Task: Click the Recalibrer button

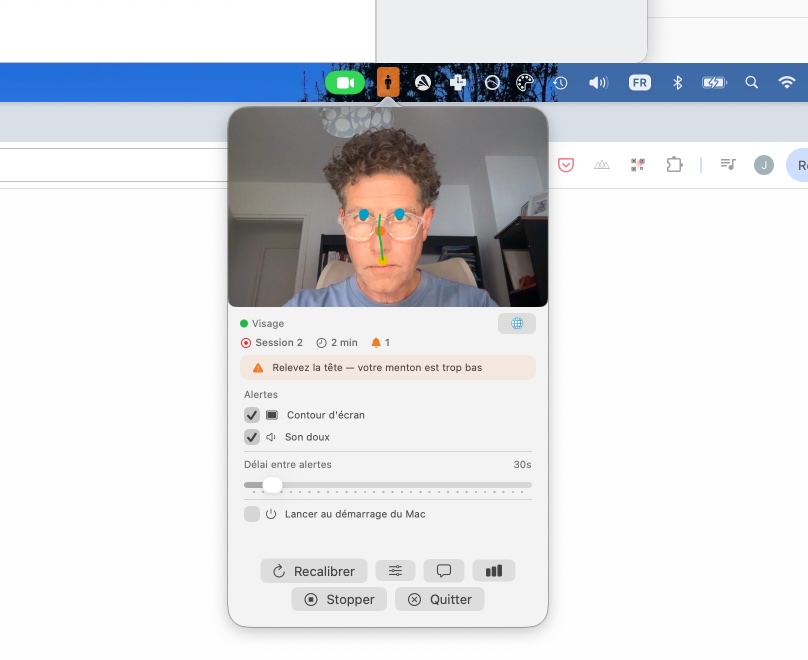Action: pyautogui.click(x=314, y=571)
